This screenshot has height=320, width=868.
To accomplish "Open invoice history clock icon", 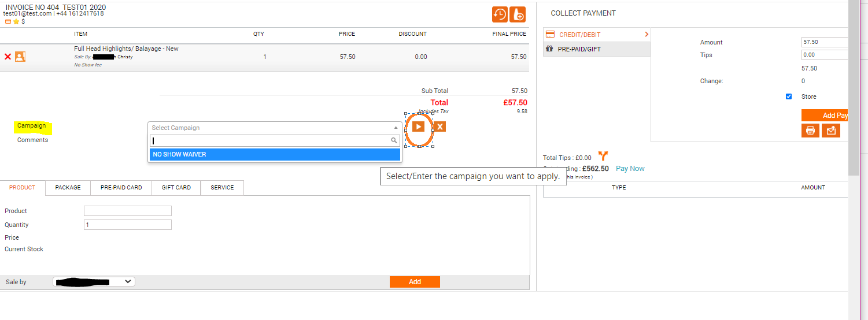I will (x=500, y=14).
